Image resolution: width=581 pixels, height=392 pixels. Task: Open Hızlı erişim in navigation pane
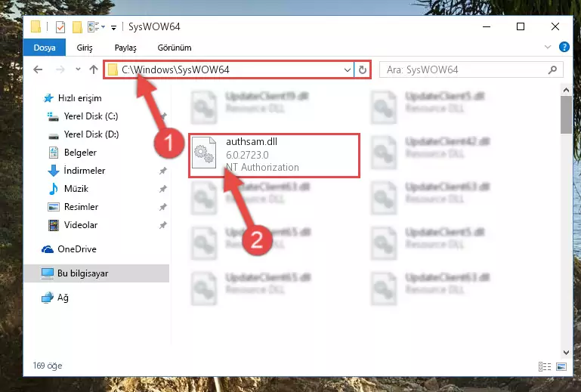pyautogui.click(x=79, y=98)
